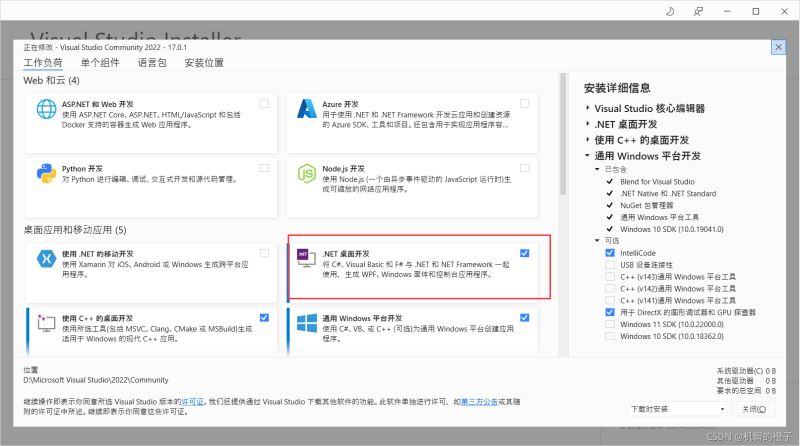Check the Python 开发 workload checkbox
Viewport: 800px width, 446px height.
click(264, 168)
